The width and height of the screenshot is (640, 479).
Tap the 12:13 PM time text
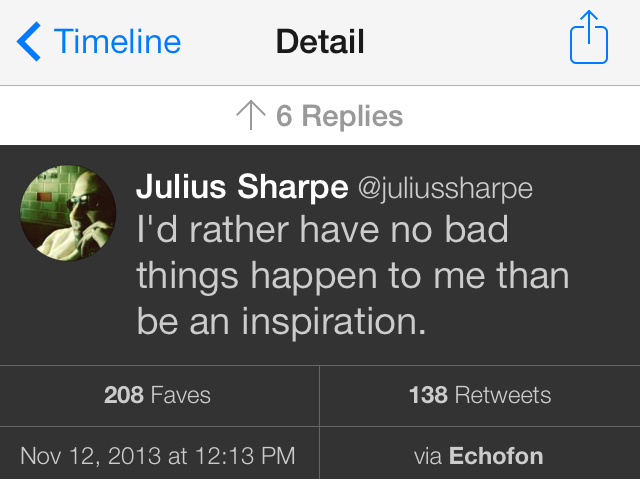(x=245, y=456)
